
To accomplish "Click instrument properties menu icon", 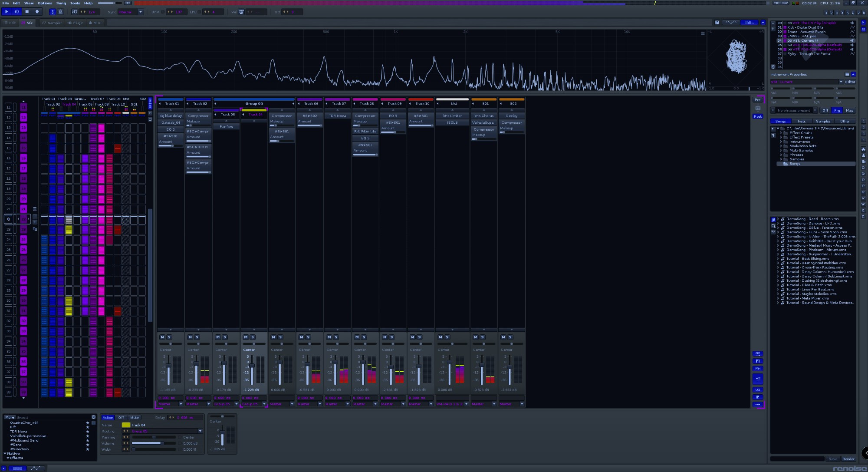I will point(847,74).
